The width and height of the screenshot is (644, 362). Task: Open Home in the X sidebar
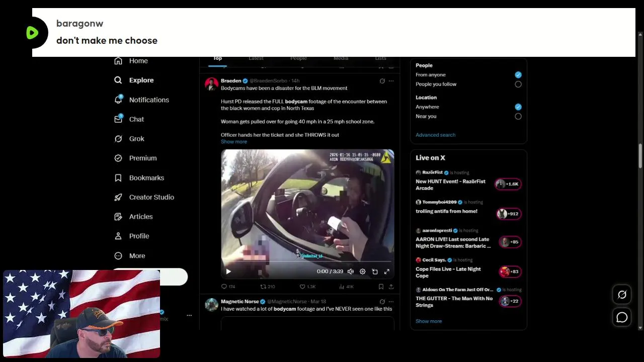tap(131, 61)
